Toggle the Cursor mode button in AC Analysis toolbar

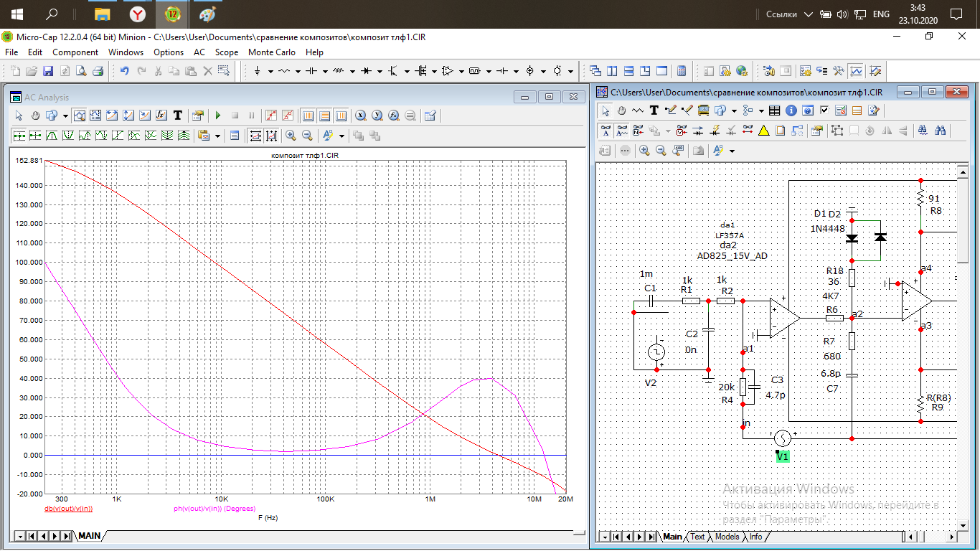96,116
